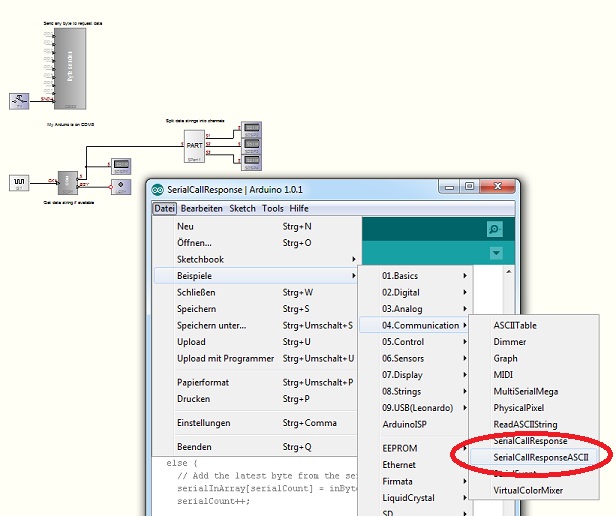Choose Papierformat menu entry

(255, 382)
